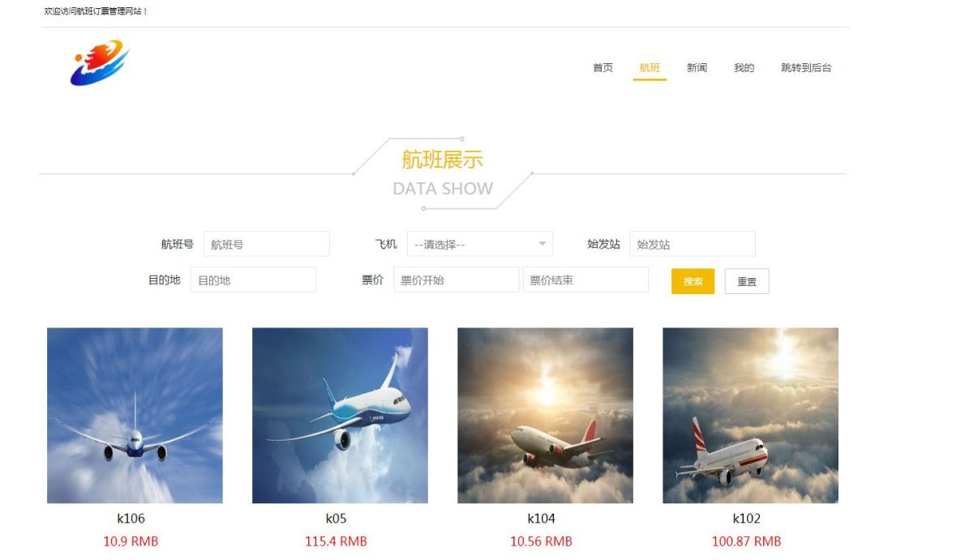Open the --请选择-- combo box
965x560 pixels.
pos(479,244)
